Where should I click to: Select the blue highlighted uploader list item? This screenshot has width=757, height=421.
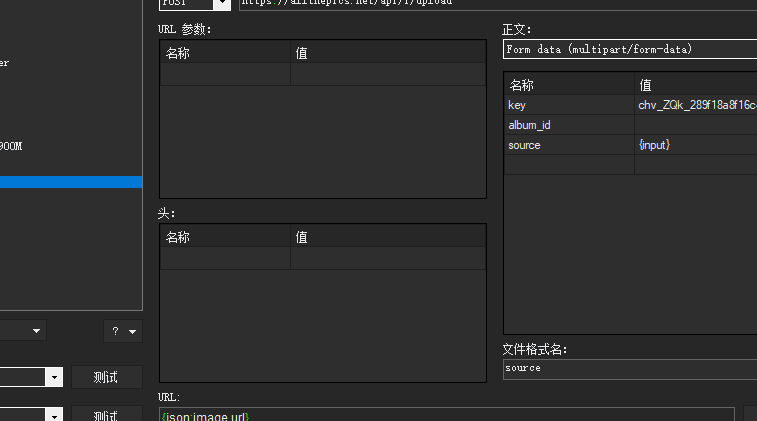(70, 182)
